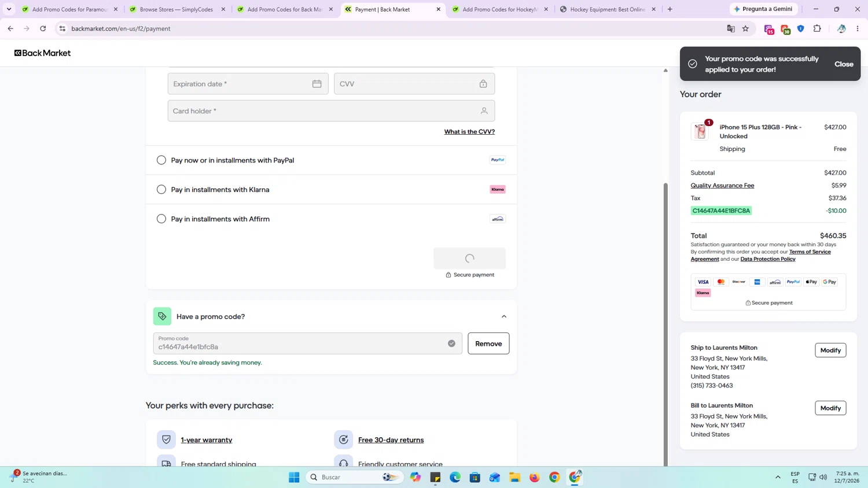Open Microsoft Edge from the taskbar
Image resolution: width=868 pixels, height=488 pixels.
(455, 477)
